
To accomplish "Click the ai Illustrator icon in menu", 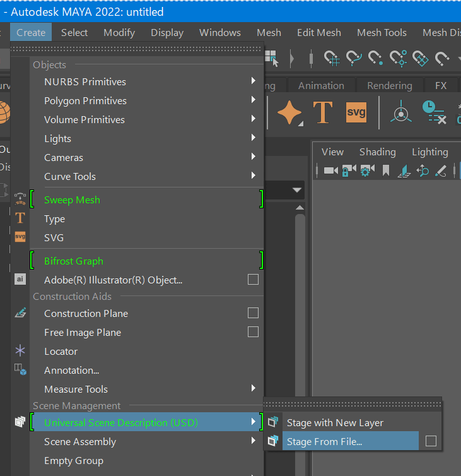I will click(20, 279).
